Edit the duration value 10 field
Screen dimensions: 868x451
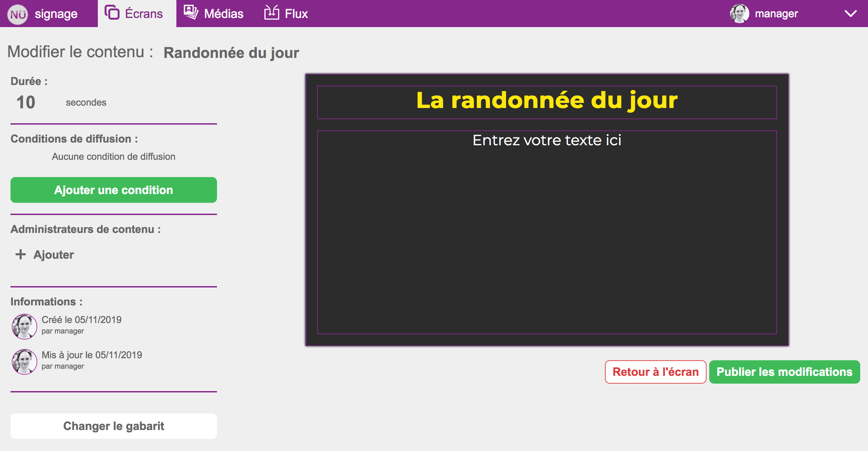point(26,102)
